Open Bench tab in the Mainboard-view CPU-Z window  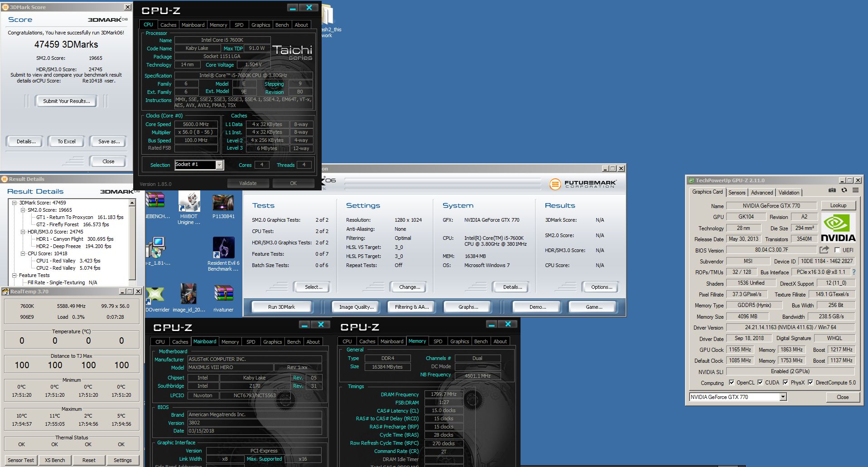294,342
